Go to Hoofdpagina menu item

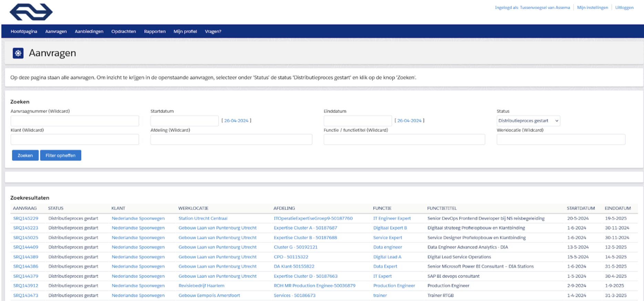pyautogui.click(x=24, y=31)
